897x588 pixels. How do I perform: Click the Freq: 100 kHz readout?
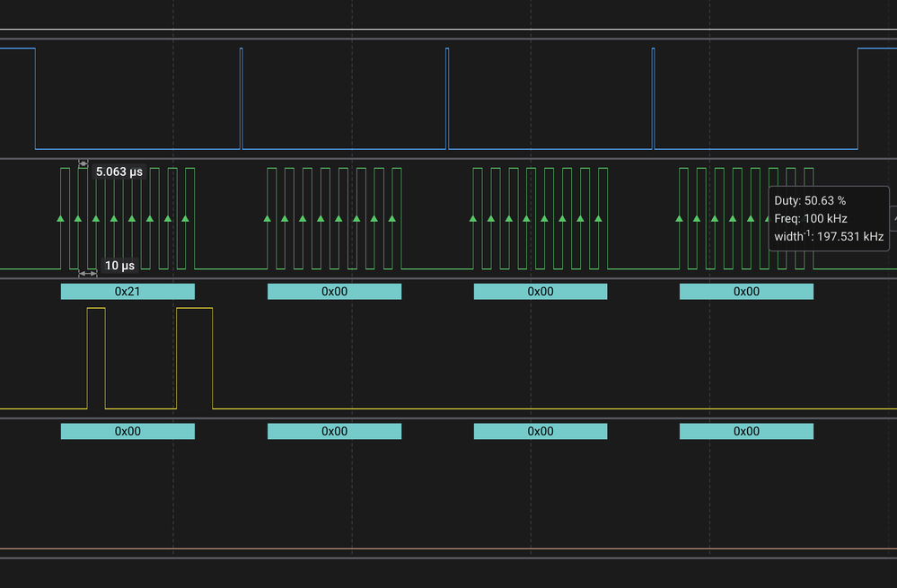pyautogui.click(x=811, y=218)
